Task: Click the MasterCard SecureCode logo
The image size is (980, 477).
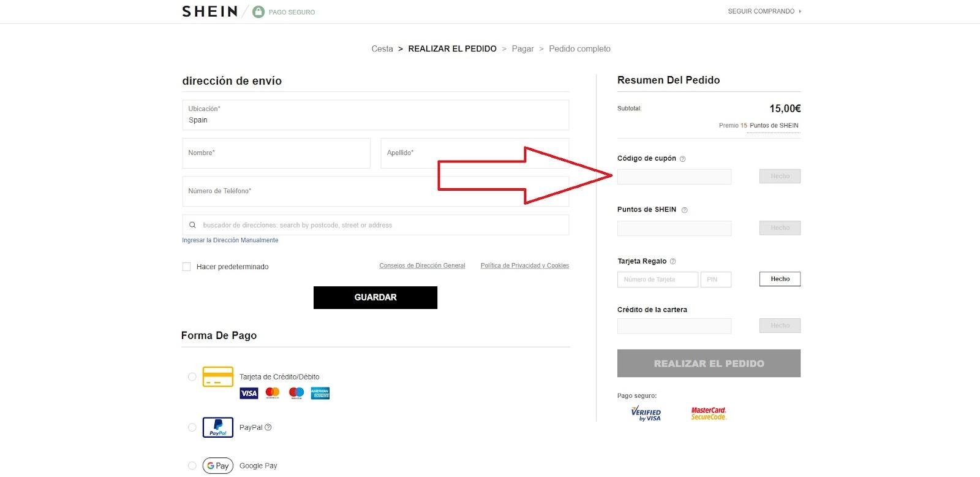Action: click(x=709, y=414)
